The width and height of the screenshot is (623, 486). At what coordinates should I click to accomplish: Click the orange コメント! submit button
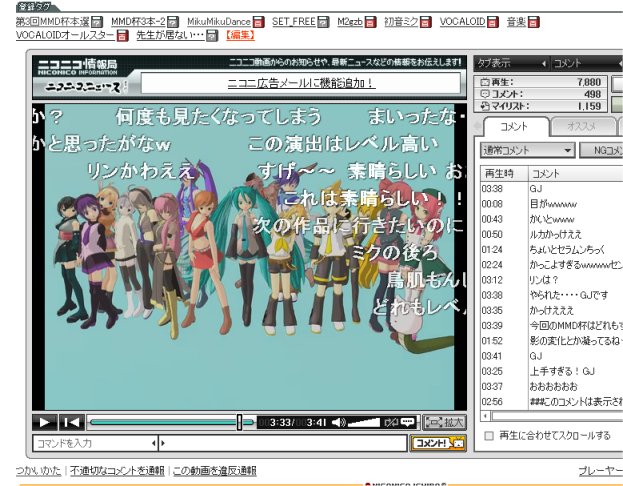pos(438,443)
